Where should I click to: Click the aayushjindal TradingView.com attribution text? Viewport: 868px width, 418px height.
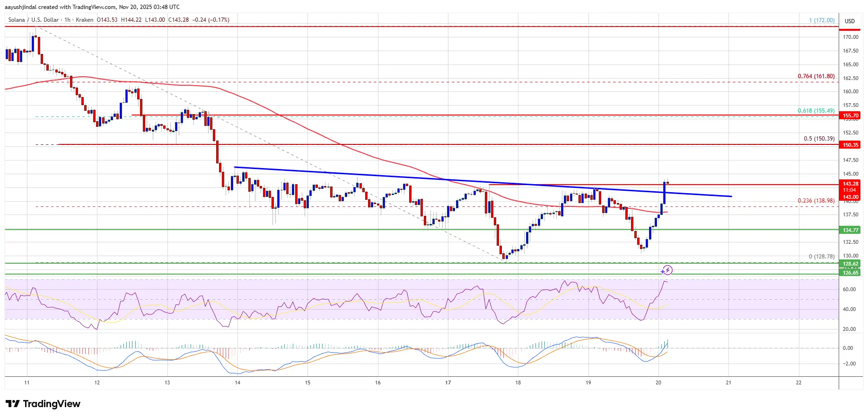[x=92, y=7]
